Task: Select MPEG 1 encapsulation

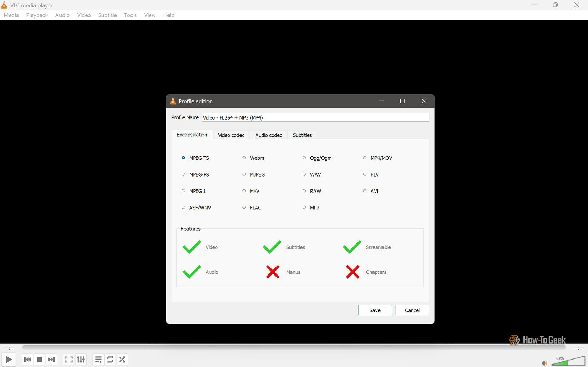Action: 194,191
